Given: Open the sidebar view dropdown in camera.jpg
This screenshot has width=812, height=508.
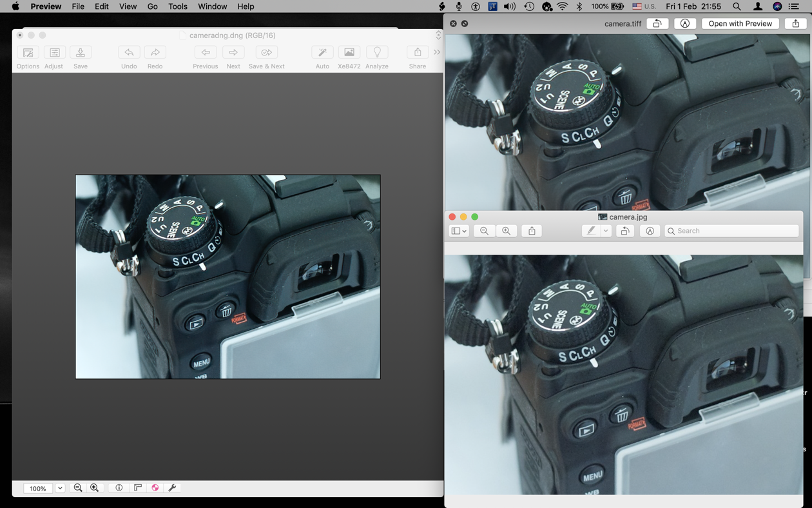Looking at the screenshot, I should [x=459, y=231].
